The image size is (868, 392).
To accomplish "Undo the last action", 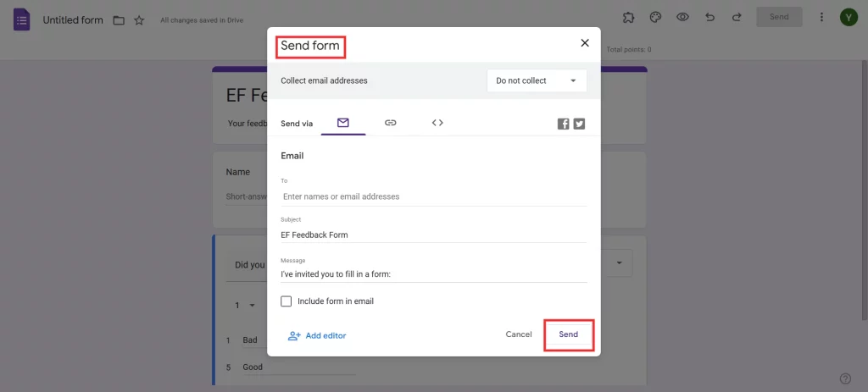I will (x=709, y=17).
